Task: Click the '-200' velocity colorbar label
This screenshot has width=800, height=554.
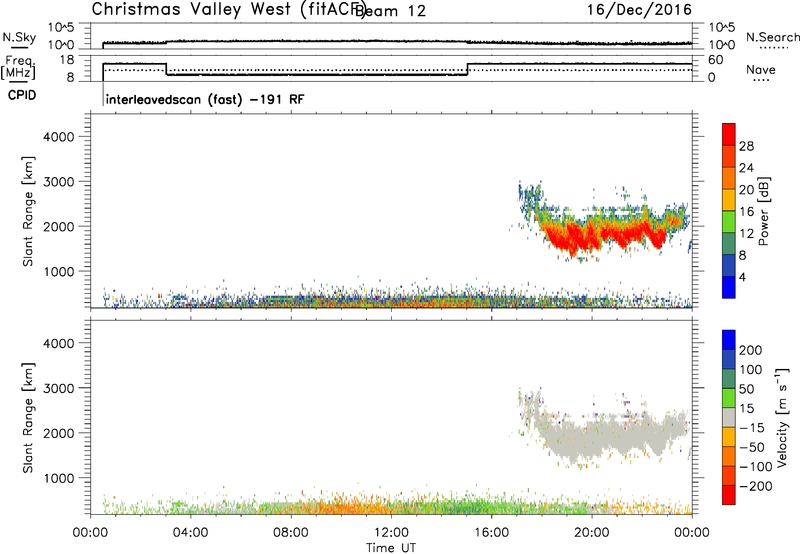Action: click(x=755, y=486)
